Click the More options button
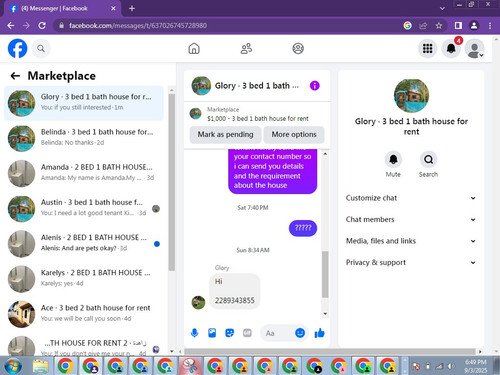This screenshot has width=500, height=375. click(x=294, y=134)
